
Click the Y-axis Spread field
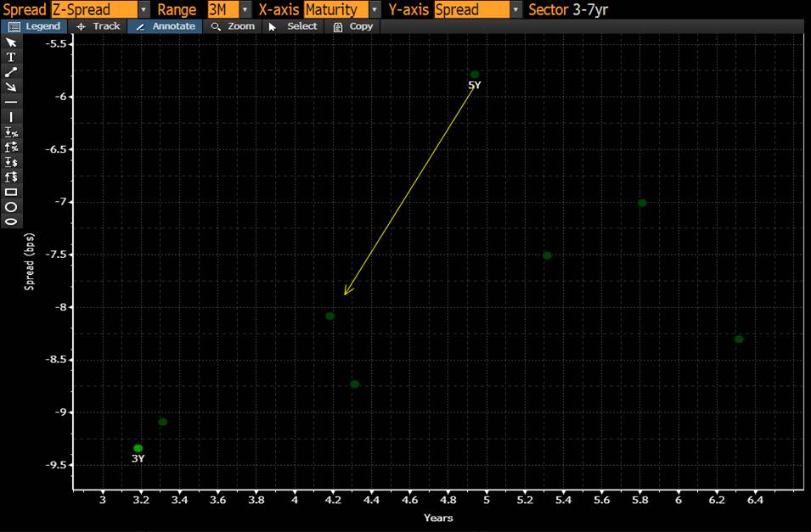click(472, 10)
